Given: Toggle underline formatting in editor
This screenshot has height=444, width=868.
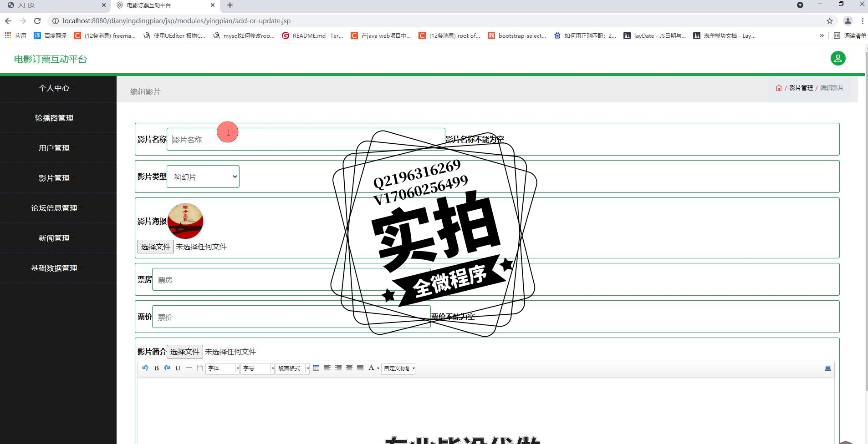Looking at the screenshot, I should (x=178, y=368).
